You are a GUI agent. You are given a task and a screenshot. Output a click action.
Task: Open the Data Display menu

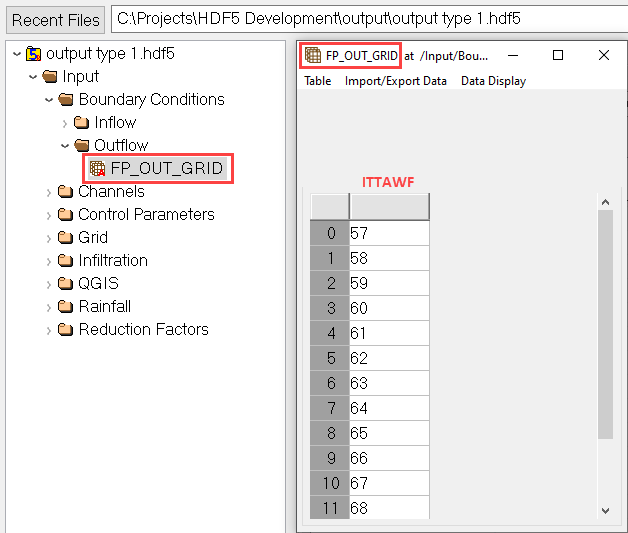pyautogui.click(x=493, y=81)
